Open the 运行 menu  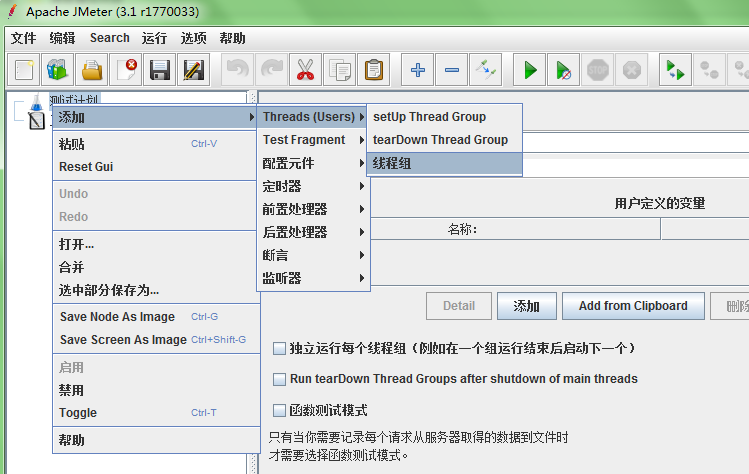[154, 38]
